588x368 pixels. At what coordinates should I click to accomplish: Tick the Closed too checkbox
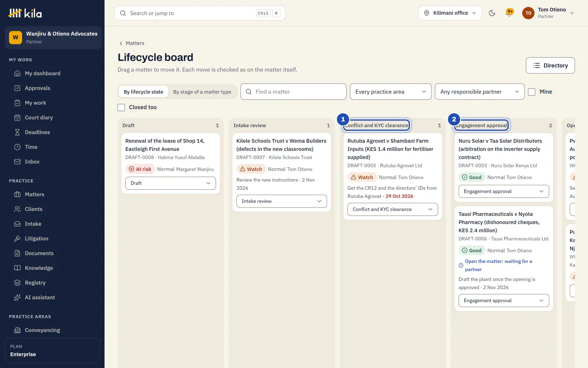click(x=121, y=108)
